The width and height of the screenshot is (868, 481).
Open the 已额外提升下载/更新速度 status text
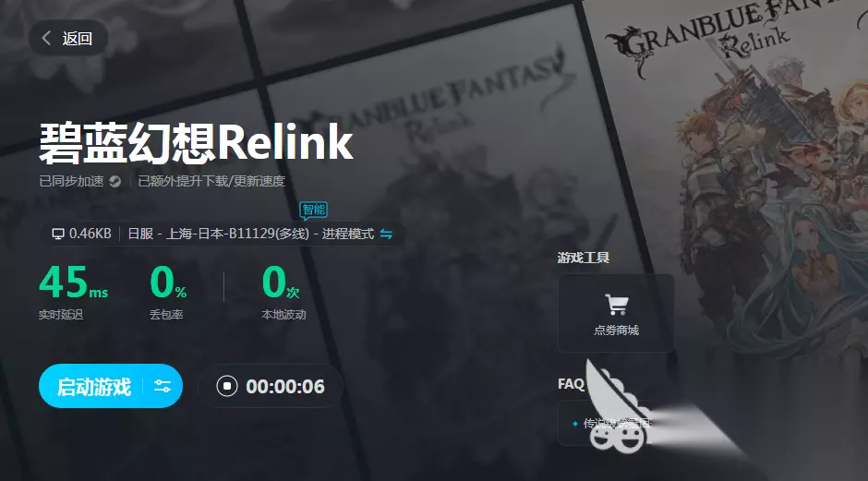pyautogui.click(x=211, y=182)
